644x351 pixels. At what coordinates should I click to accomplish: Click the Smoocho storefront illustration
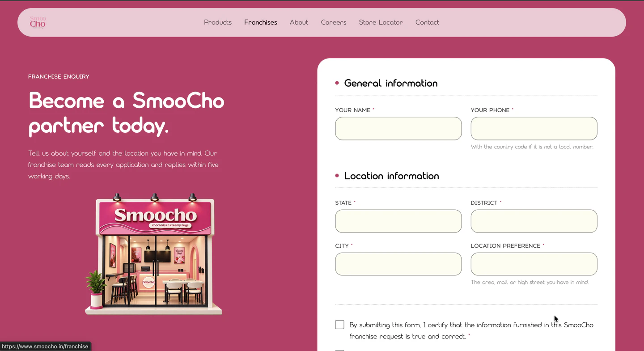153,254
